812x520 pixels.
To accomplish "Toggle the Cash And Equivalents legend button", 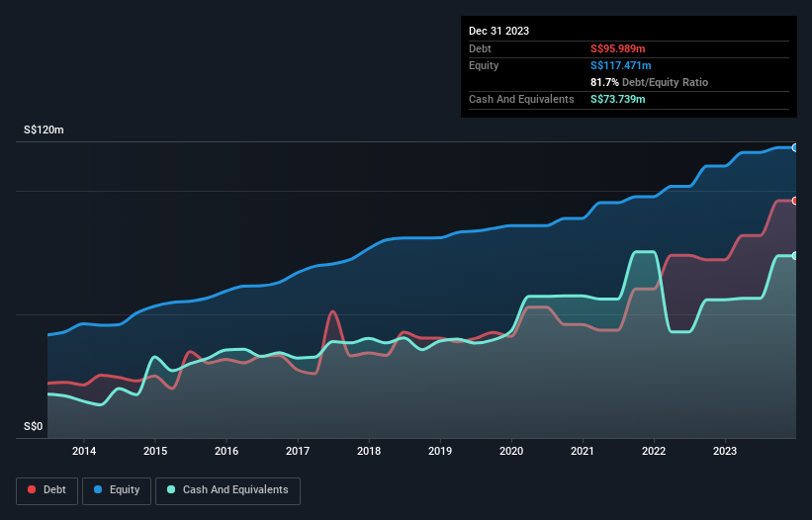I will click(x=227, y=490).
